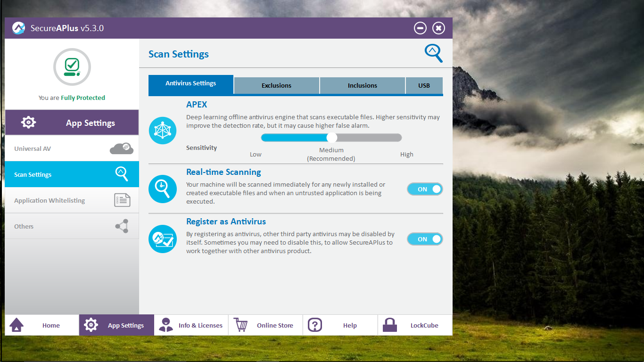
Task: Disable the Register as Antivirus switch
Action: pos(425,239)
